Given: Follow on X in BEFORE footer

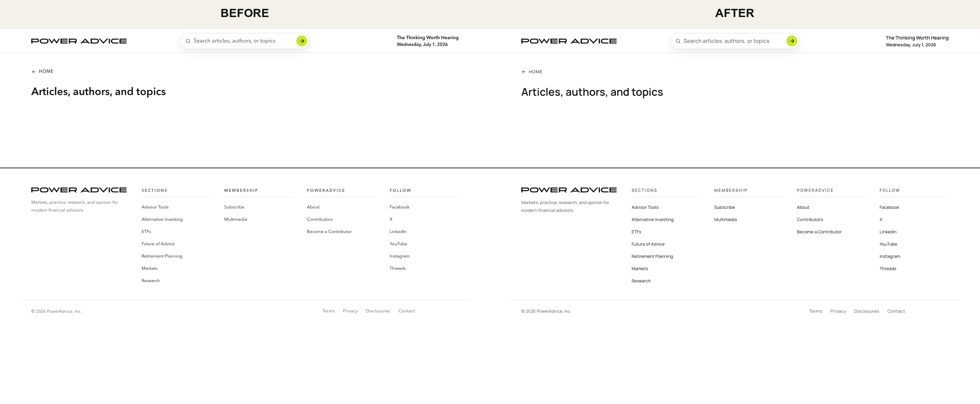Looking at the screenshot, I should tap(391, 219).
